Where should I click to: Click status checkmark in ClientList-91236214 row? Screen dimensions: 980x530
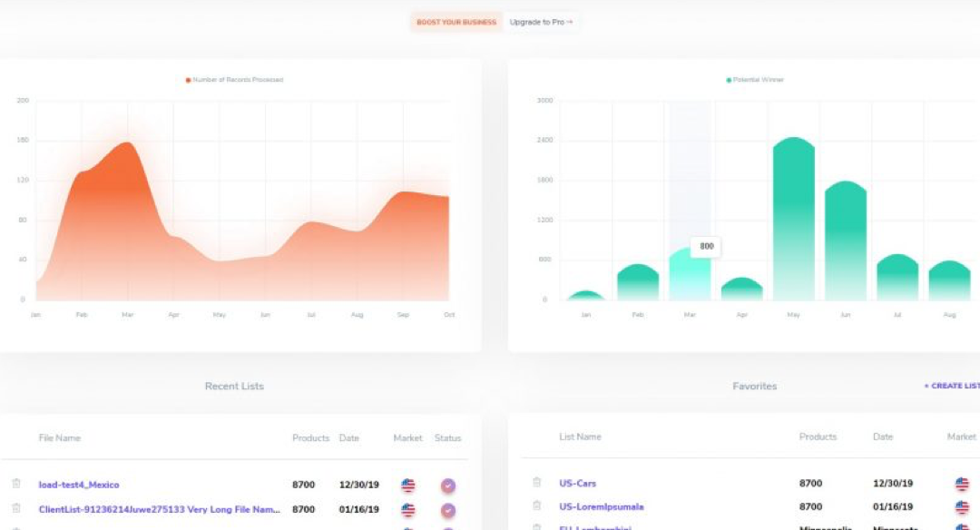[x=448, y=510]
